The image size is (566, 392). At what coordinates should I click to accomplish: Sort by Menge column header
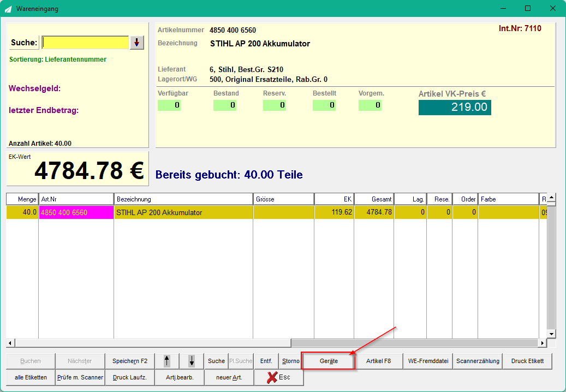click(x=22, y=199)
